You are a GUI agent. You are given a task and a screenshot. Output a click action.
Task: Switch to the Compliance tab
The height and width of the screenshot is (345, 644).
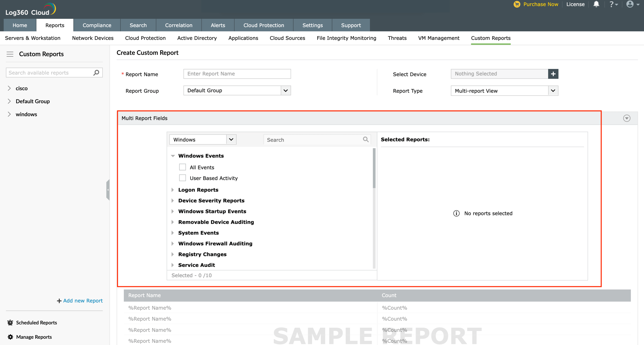tap(97, 25)
